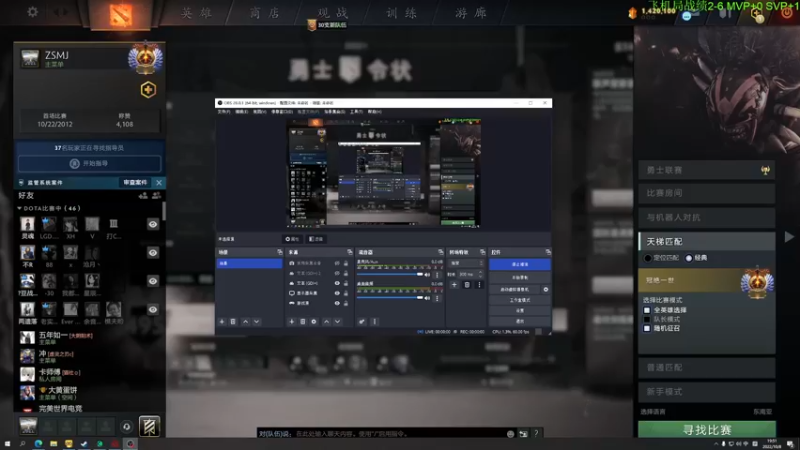Collapse the 天梯匹配 ranked match section
Image resolution: width=800 pixels, height=450 pixels.
707,241
